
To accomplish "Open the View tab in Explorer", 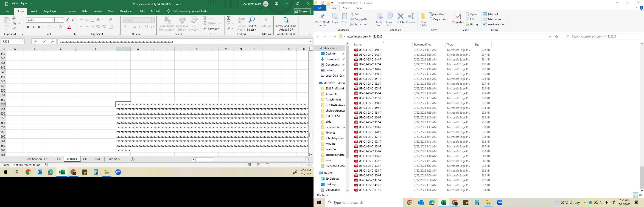I will tap(359, 8).
